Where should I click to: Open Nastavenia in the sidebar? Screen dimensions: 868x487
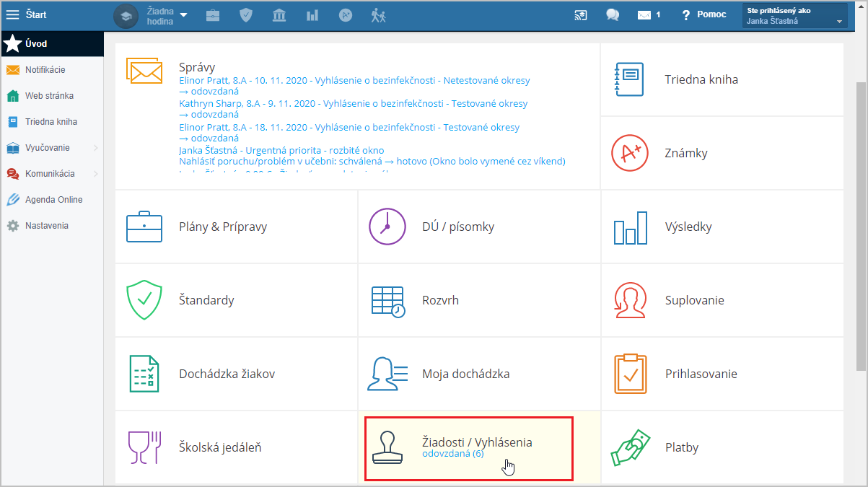coord(52,226)
